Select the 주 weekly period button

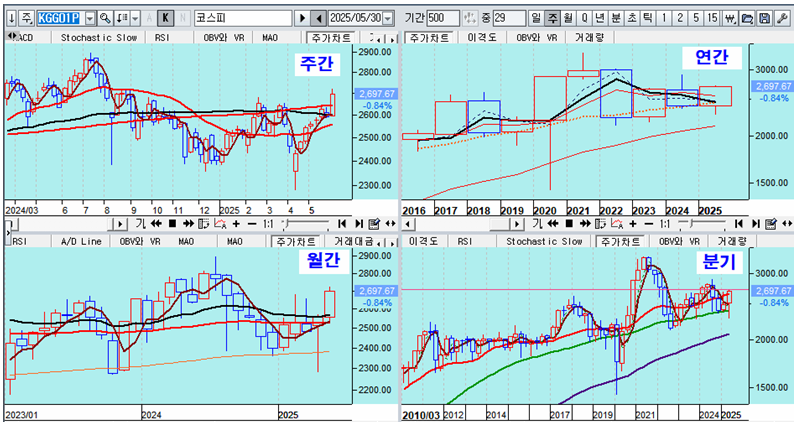pyautogui.click(x=552, y=18)
